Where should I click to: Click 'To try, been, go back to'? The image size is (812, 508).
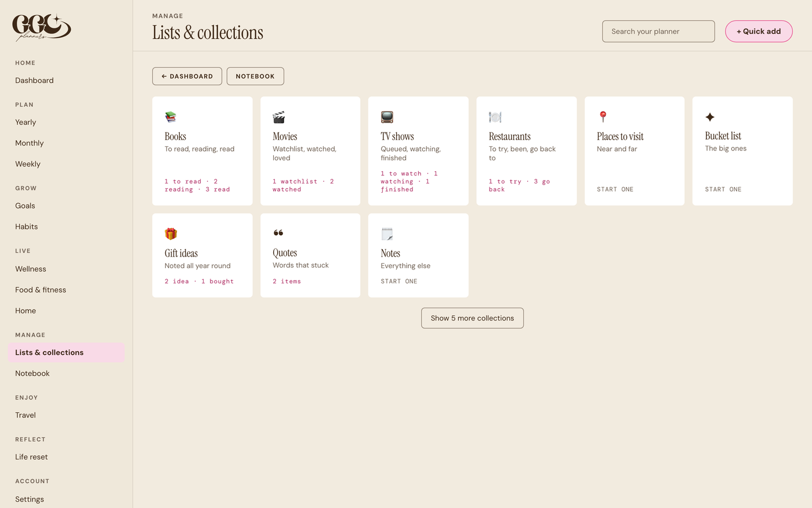522,153
